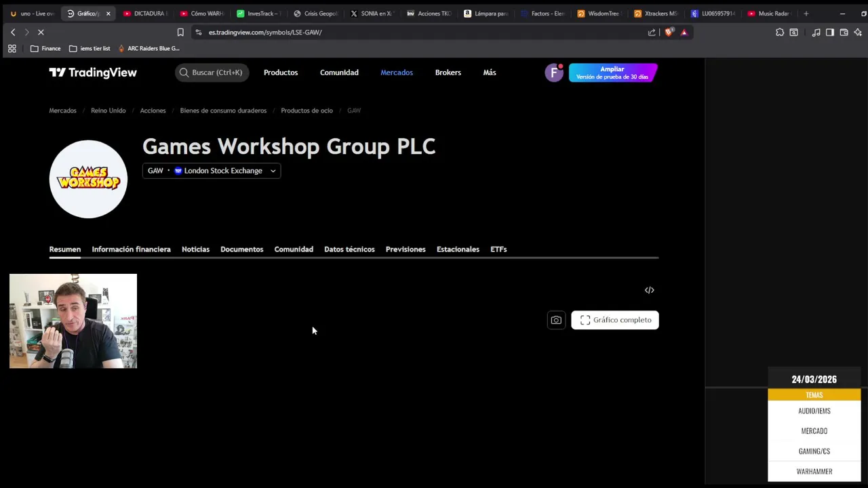Image resolution: width=868 pixels, height=488 pixels.
Task: Open the apps grid icon in the bookmarks bar
Action: (12, 48)
